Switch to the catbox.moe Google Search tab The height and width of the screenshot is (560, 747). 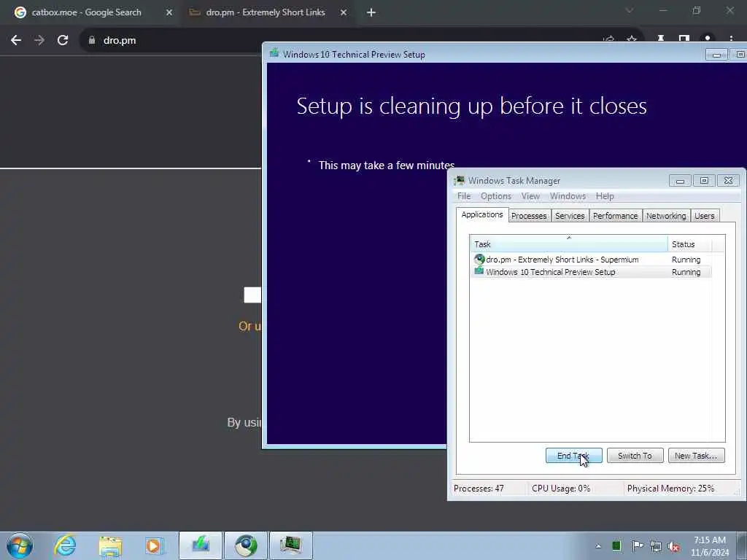[x=88, y=12]
